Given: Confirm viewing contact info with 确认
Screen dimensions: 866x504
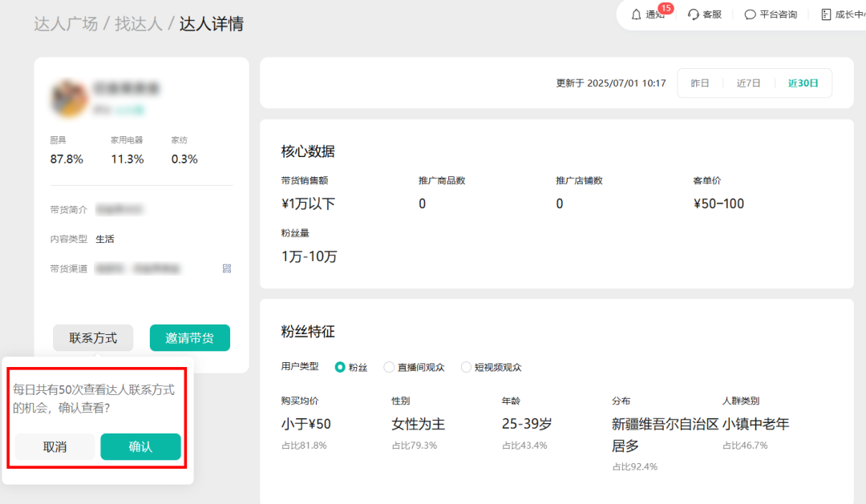Looking at the screenshot, I should [140, 447].
